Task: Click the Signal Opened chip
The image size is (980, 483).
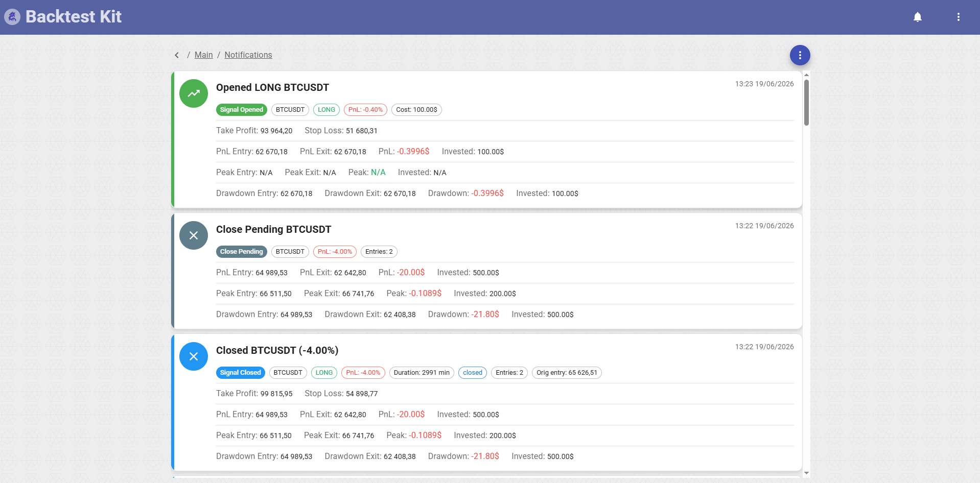Action: click(242, 110)
